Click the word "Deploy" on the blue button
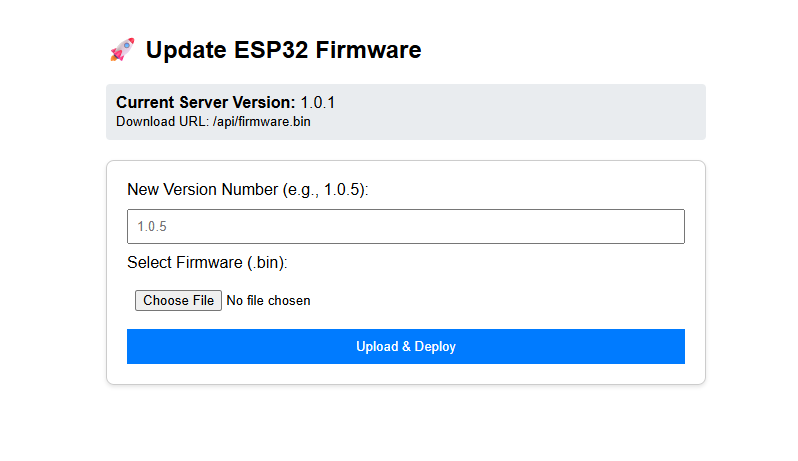The height and width of the screenshot is (461, 798). 435,347
